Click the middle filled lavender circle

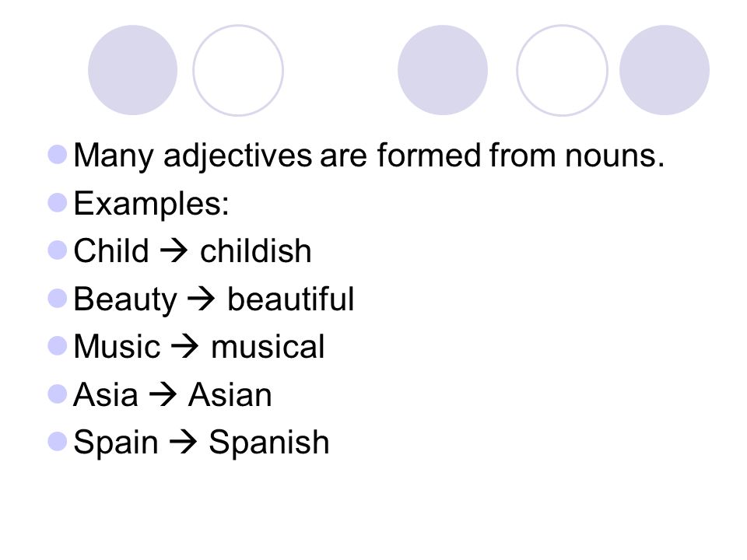click(x=443, y=70)
